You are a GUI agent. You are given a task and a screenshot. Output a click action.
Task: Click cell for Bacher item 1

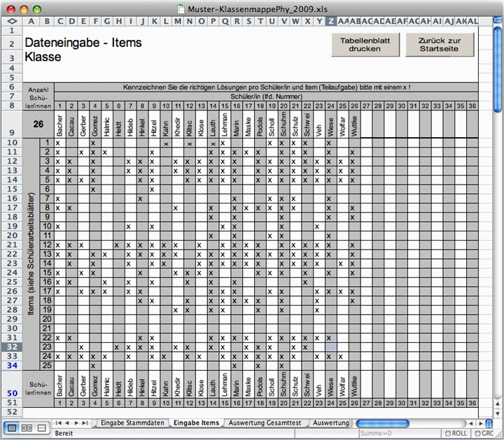(60, 143)
